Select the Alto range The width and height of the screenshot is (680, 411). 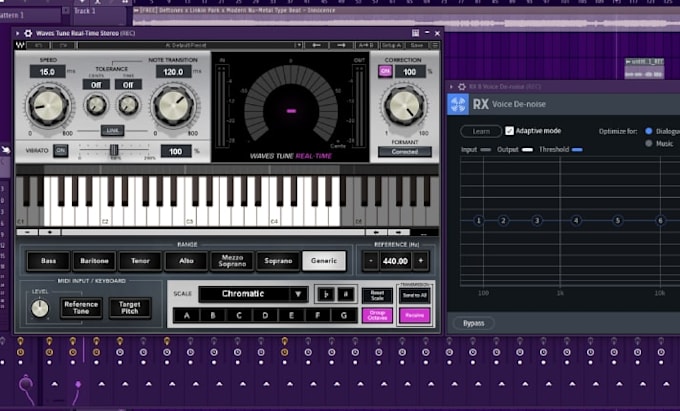click(x=186, y=261)
